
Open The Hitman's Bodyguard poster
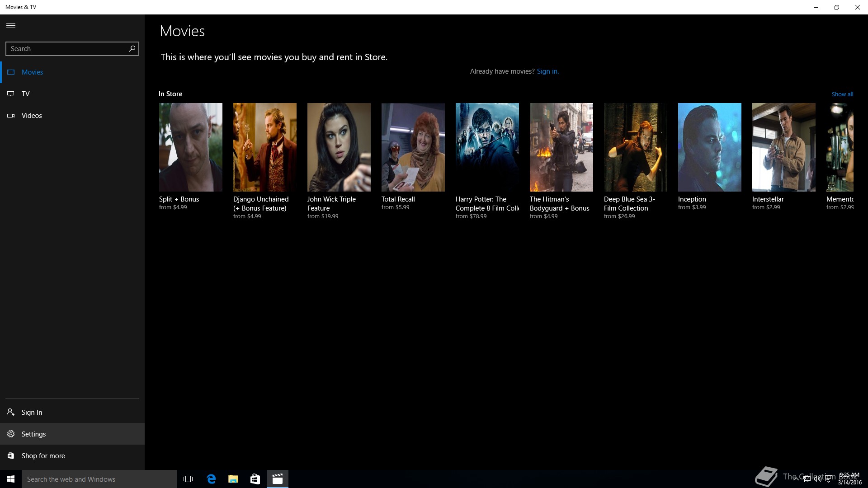point(561,147)
